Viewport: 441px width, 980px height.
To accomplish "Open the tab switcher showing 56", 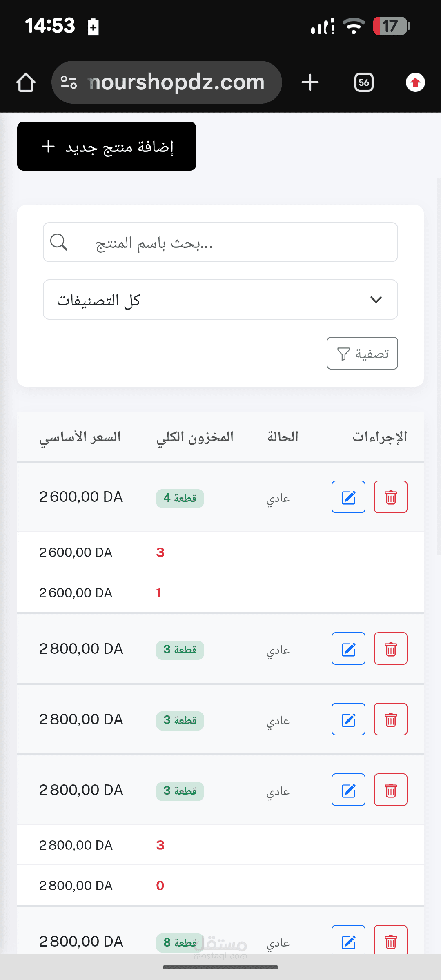I will [x=364, y=82].
